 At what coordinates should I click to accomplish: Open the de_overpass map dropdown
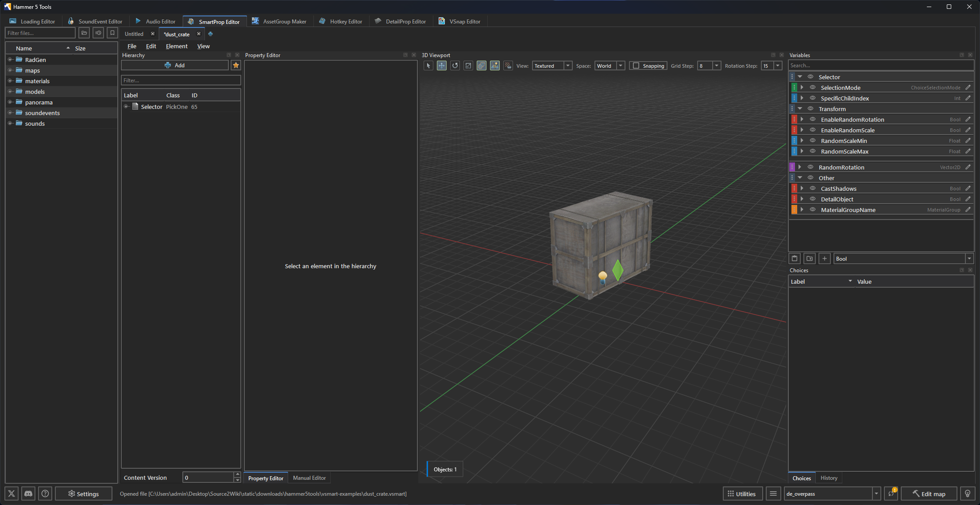coord(832,494)
